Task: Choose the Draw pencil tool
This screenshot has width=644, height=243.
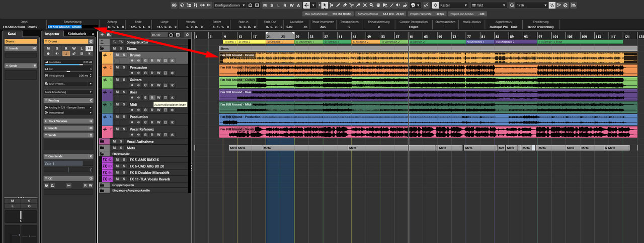Action: tap(338, 5)
